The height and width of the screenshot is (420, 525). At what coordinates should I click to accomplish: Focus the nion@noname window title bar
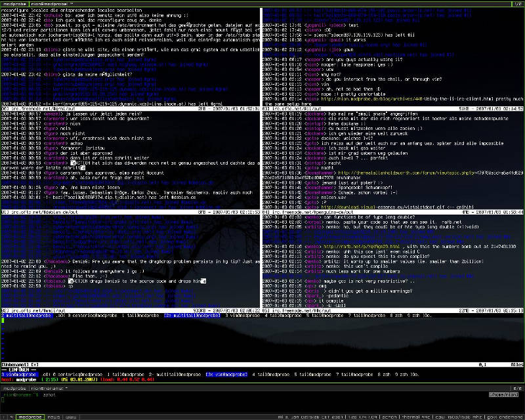(x=270, y=388)
